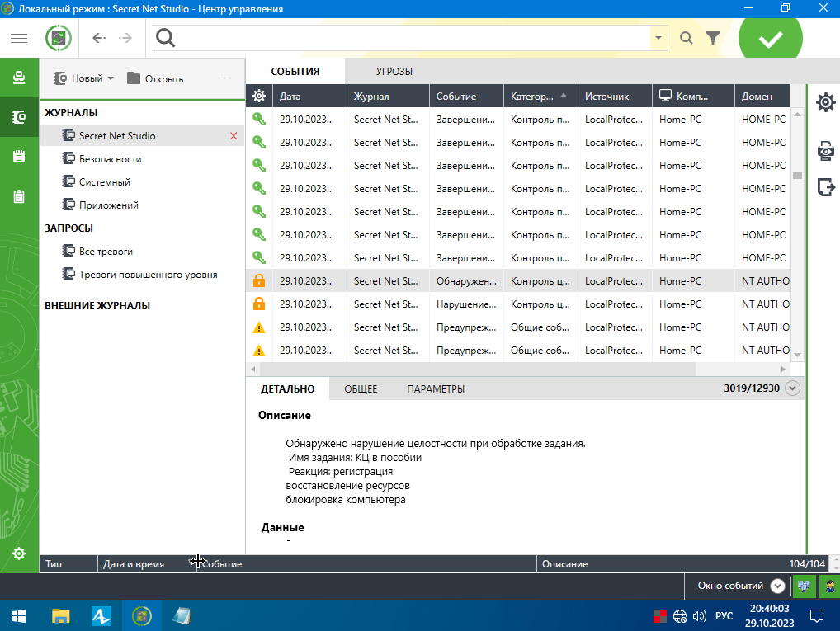Image resolution: width=840 pixels, height=631 pixels.
Task: Click the green network icon in the status bar
Action: click(x=804, y=586)
